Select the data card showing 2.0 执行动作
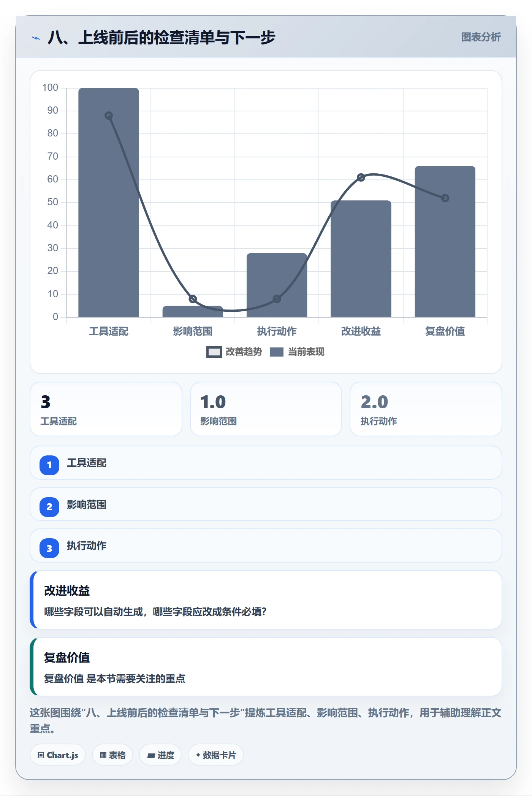 pos(426,409)
